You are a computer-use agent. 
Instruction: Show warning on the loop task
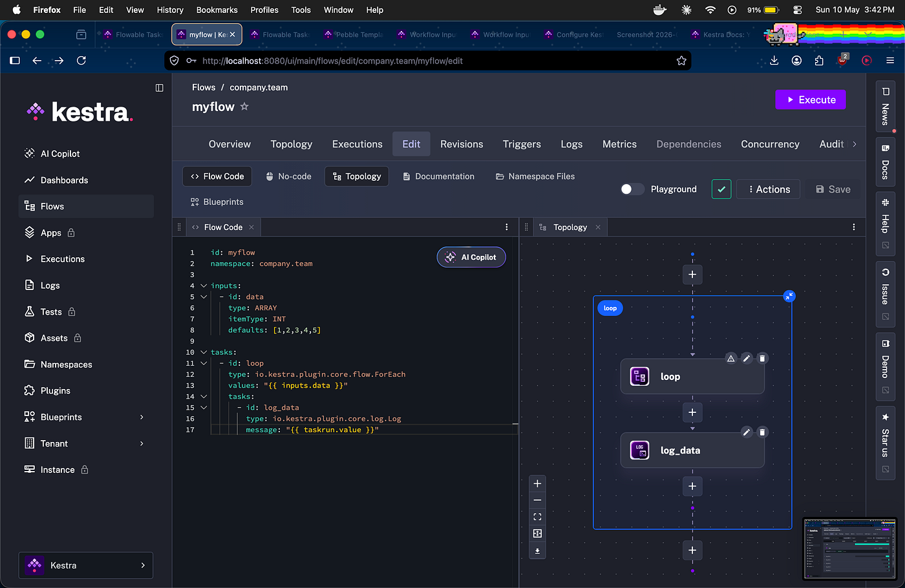point(731,358)
